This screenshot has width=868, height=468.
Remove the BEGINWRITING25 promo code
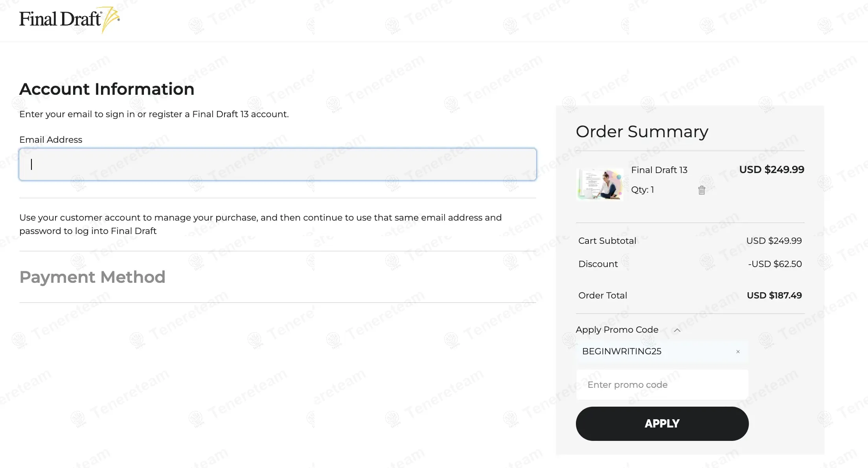click(x=738, y=352)
